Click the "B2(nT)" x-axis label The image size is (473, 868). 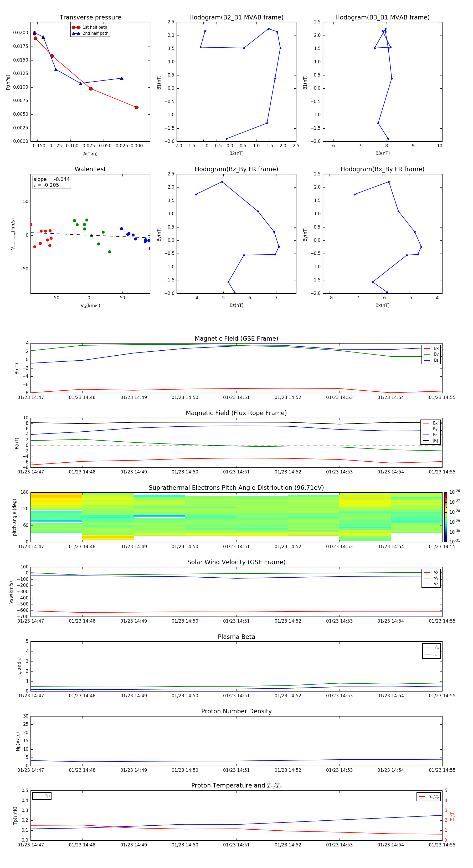coord(236,153)
